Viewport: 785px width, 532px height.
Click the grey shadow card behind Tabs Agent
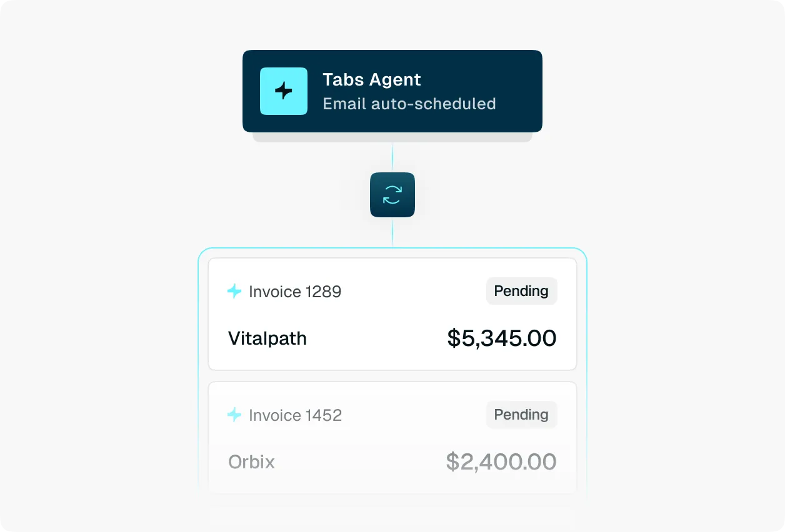(392, 137)
